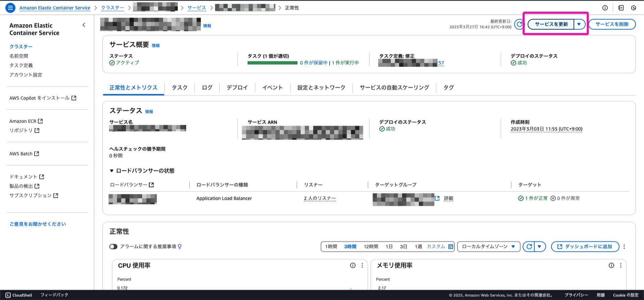Click the CPU 使用率 chart info icon
644x300 pixels.
click(353, 265)
